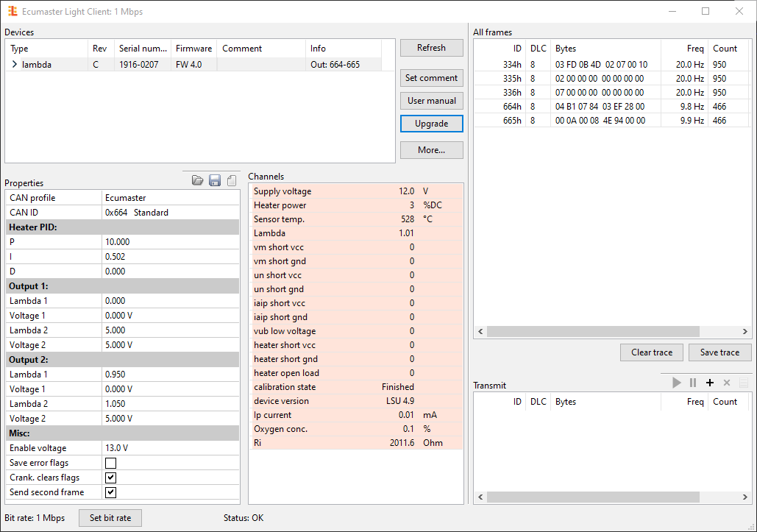757x532 pixels.
Task: Enable the Save error flags option
Action: pos(112,463)
